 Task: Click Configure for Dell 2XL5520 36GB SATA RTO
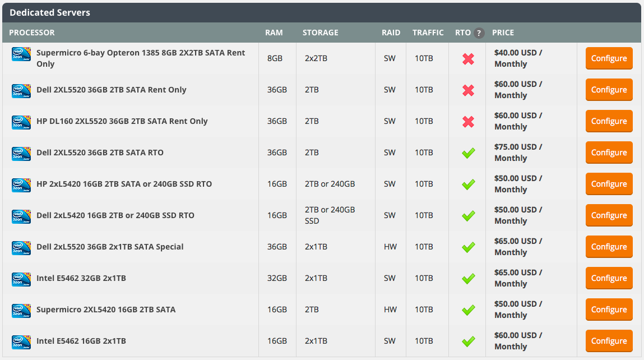(x=609, y=153)
